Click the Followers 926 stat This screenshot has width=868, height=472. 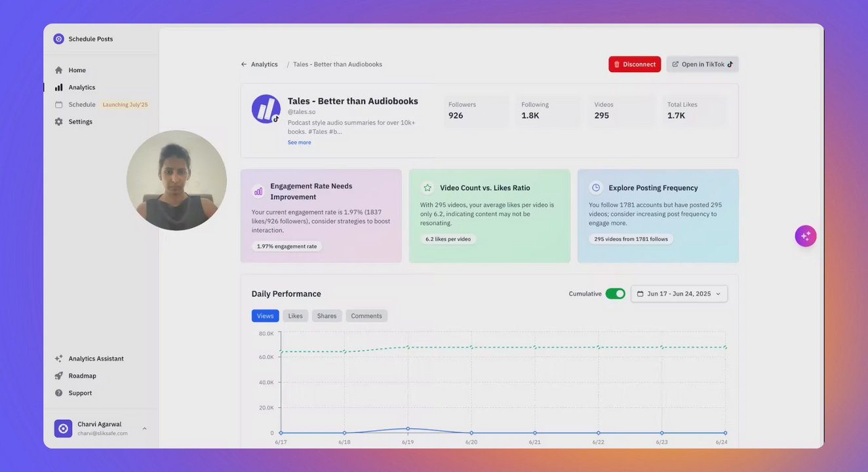tap(476, 110)
